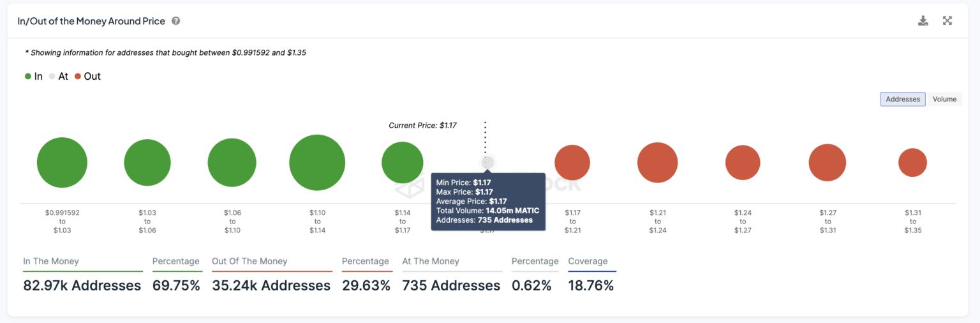The height and width of the screenshot is (323, 980).
Task: Switch to the Addresses view
Action: pyautogui.click(x=902, y=100)
